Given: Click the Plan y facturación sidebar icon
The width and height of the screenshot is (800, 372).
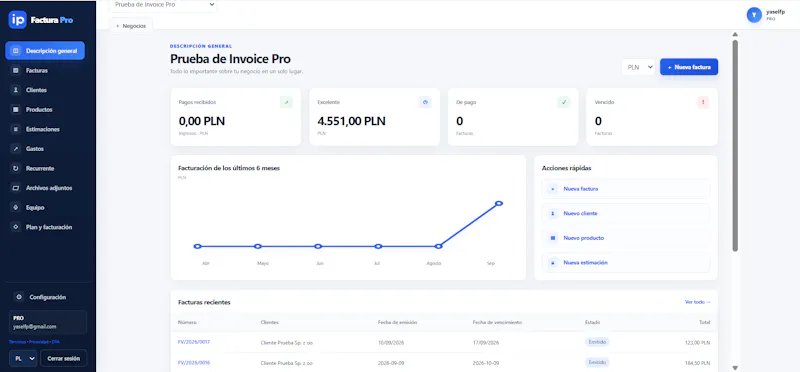Looking at the screenshot, I should coord(16,227).
